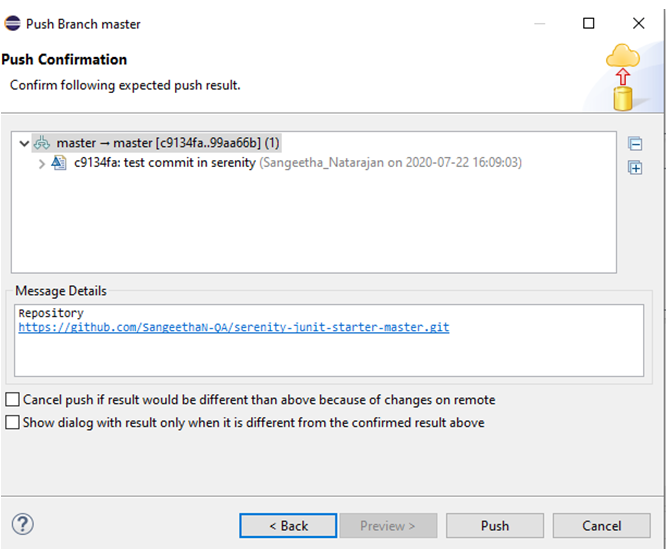Click the Collapse All icon beside the tree
The height and width of the screenshot is (554, 670).
tap(635, 144)
